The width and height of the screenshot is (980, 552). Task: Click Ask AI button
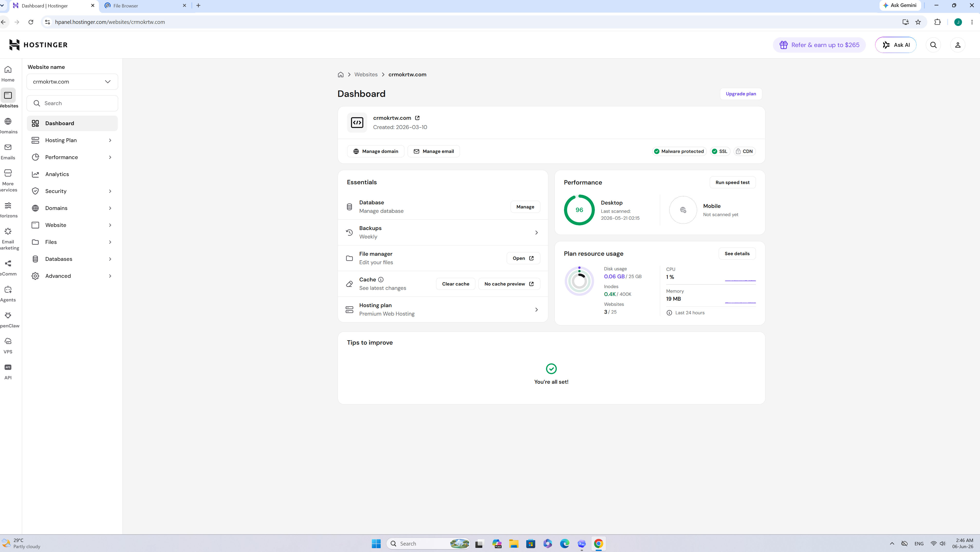(x=895, y=45)
